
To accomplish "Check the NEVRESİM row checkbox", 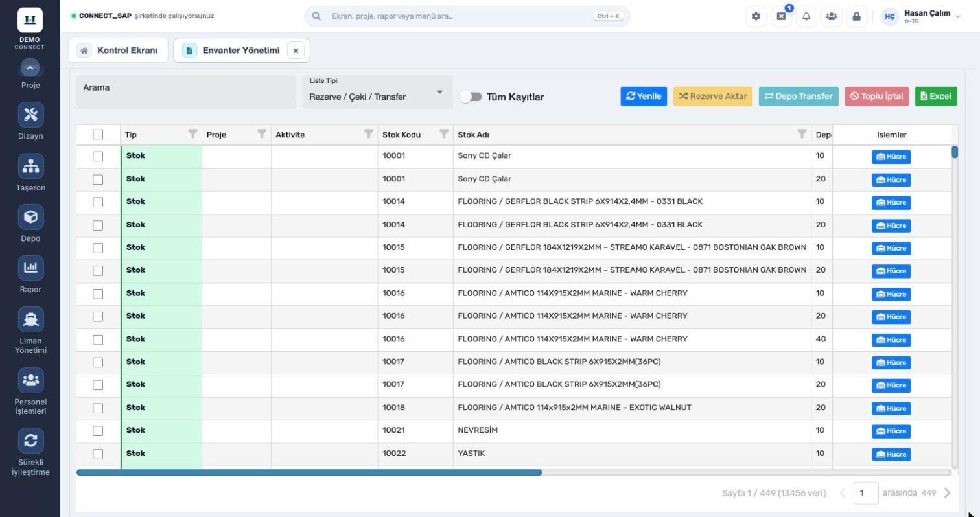I will (x=98, y=431).
